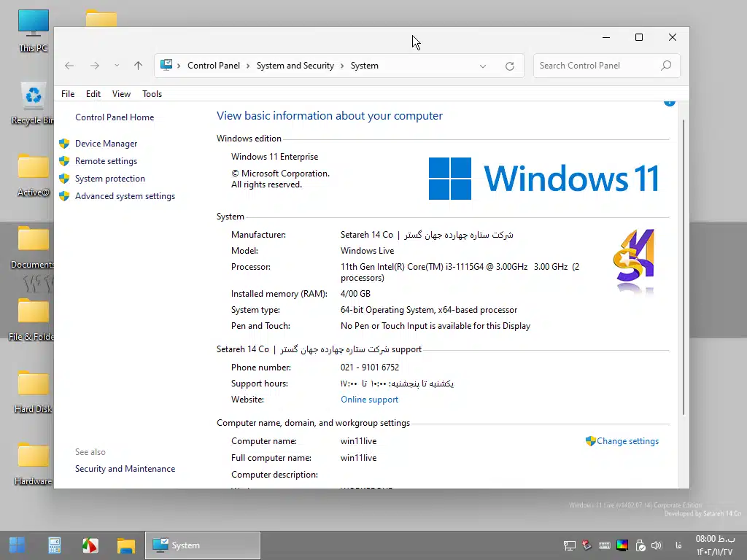Open the network icon in system tray
The height and width of the screenshot is (560, 747).
pyautogui.click(x=570, y=545)
